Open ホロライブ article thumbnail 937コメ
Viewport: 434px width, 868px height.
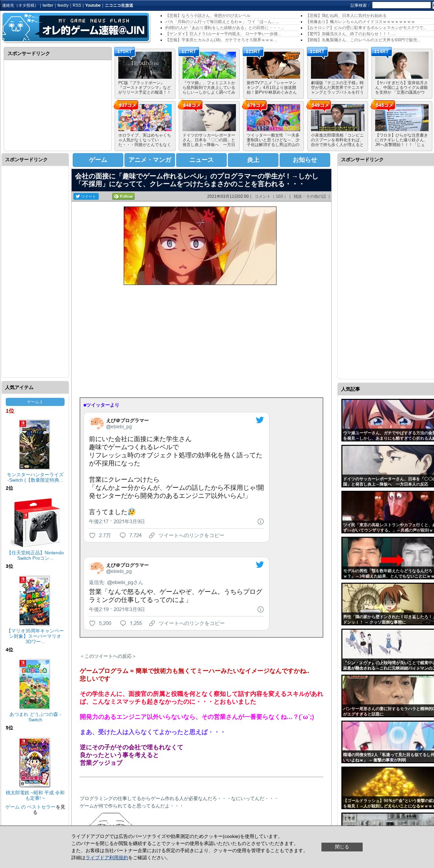(x=145, y=118)
